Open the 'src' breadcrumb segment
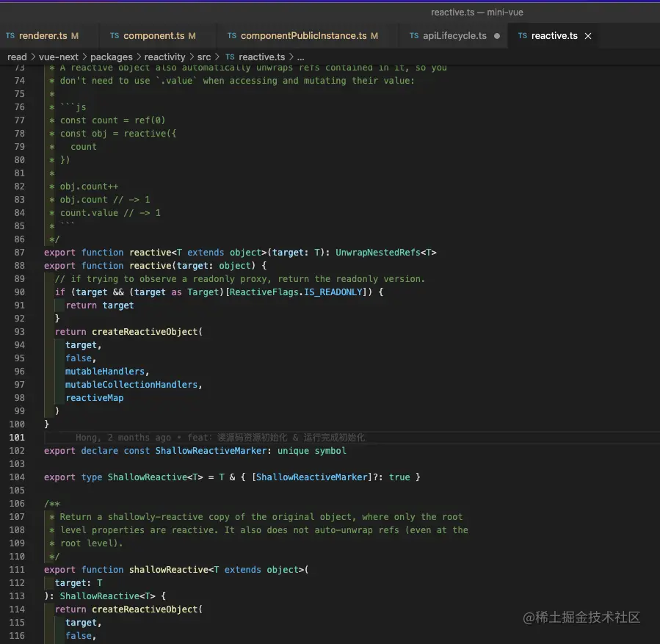This screenshot has width=660, height=644. (204, 57)
